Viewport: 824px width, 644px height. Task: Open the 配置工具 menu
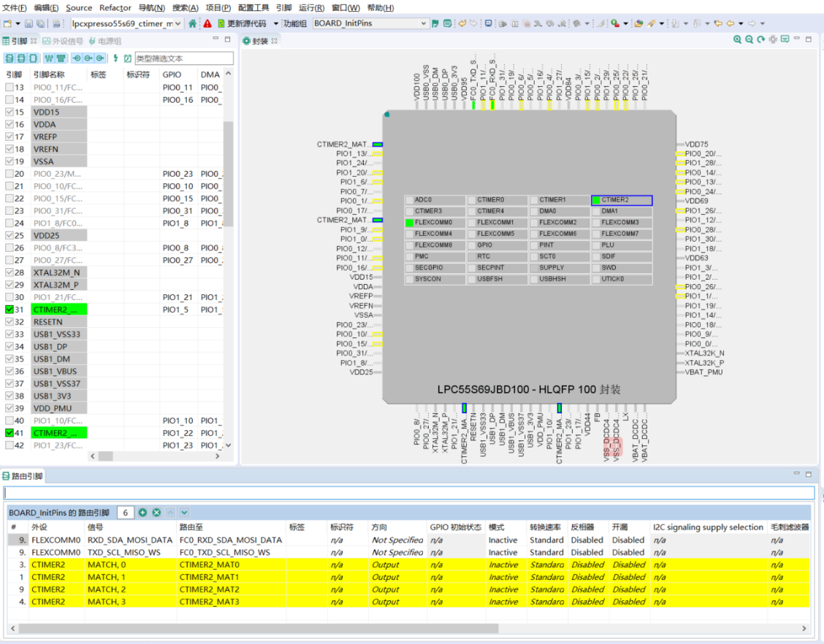[x=253, y=8]
